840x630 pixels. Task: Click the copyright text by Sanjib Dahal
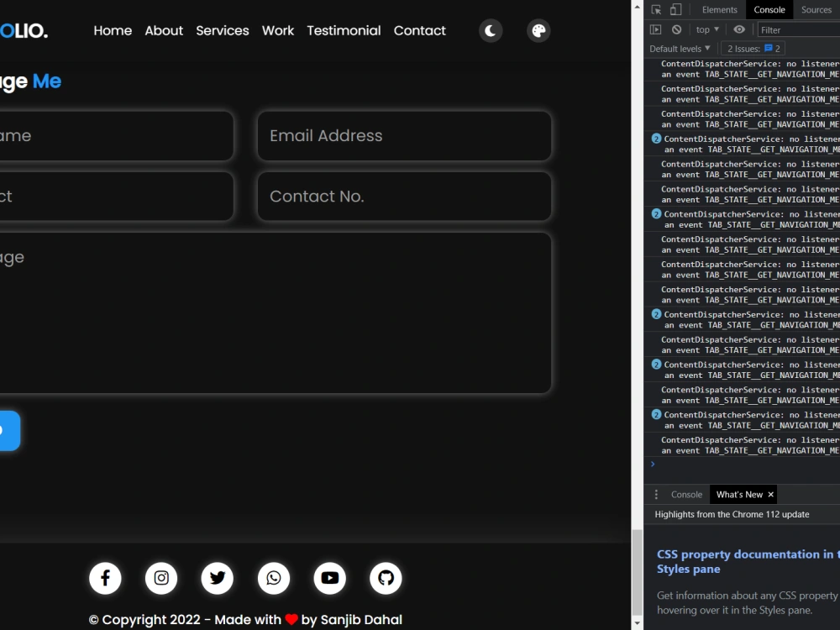point(245,620)
